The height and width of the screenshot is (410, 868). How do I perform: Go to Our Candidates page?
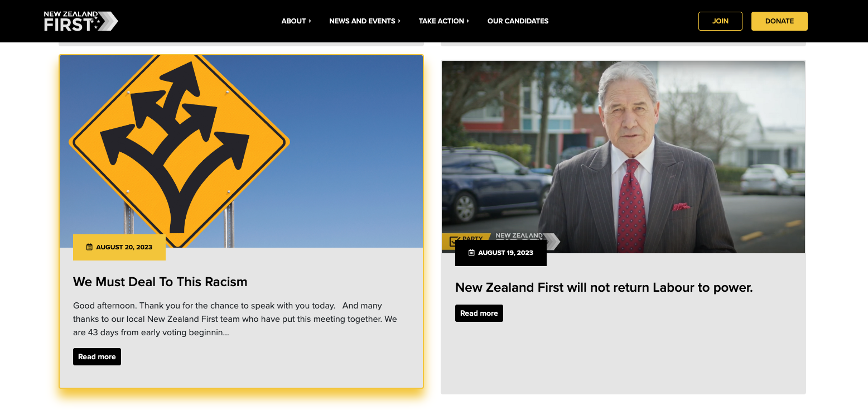pyautogui.click(x=518, y=21)
